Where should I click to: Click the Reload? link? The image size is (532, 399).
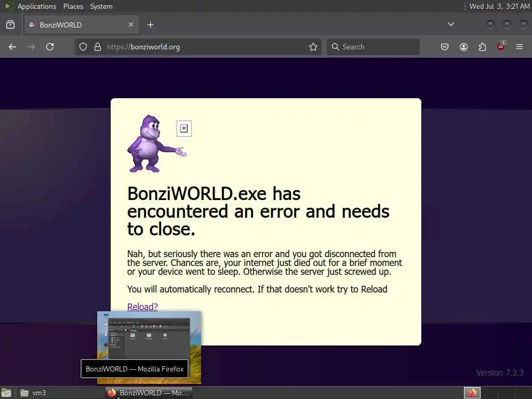(142, 307)
